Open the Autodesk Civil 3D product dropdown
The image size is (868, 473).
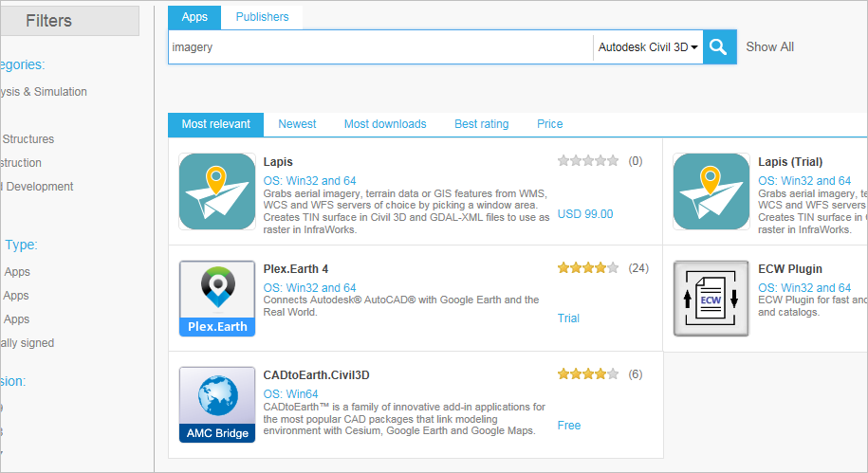(x=648, y=47)
